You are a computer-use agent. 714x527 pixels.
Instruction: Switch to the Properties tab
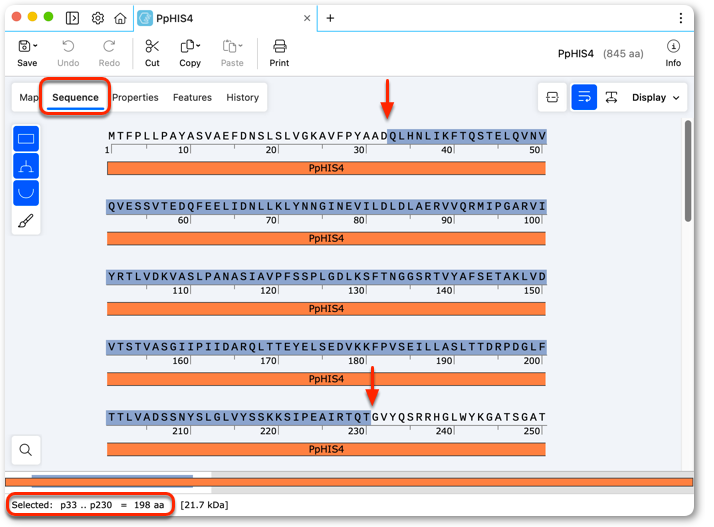[x=135, y=97]
